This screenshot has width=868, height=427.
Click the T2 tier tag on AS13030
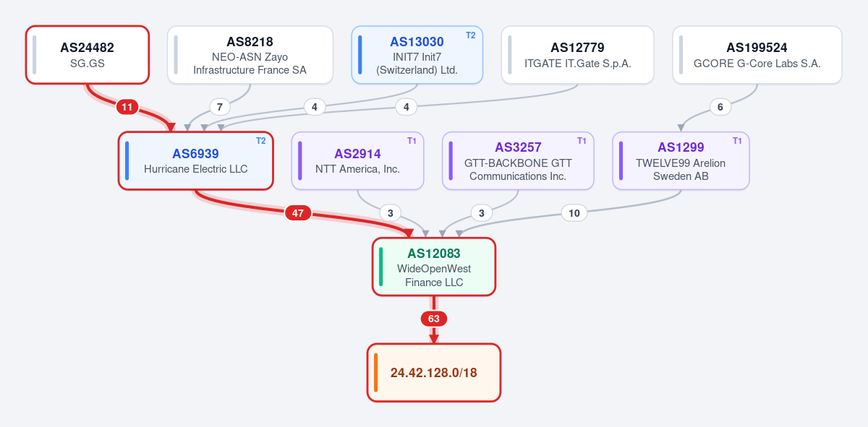tap(471, 35)
